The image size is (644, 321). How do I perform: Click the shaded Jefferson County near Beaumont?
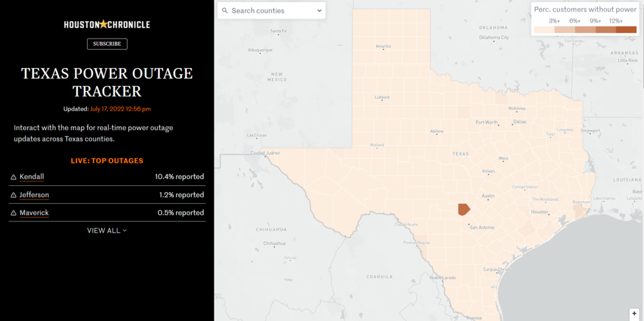(580, 211)
